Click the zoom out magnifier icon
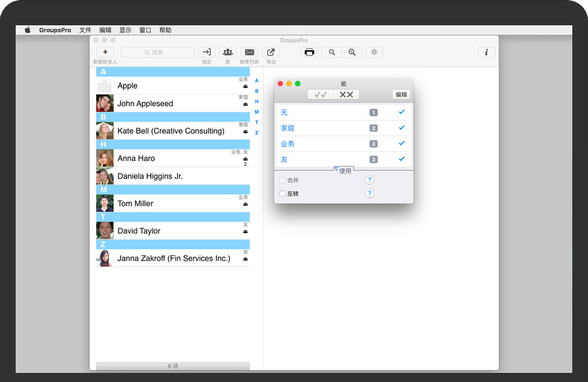Viewport: 588px width, 382px height. point(332,52)
